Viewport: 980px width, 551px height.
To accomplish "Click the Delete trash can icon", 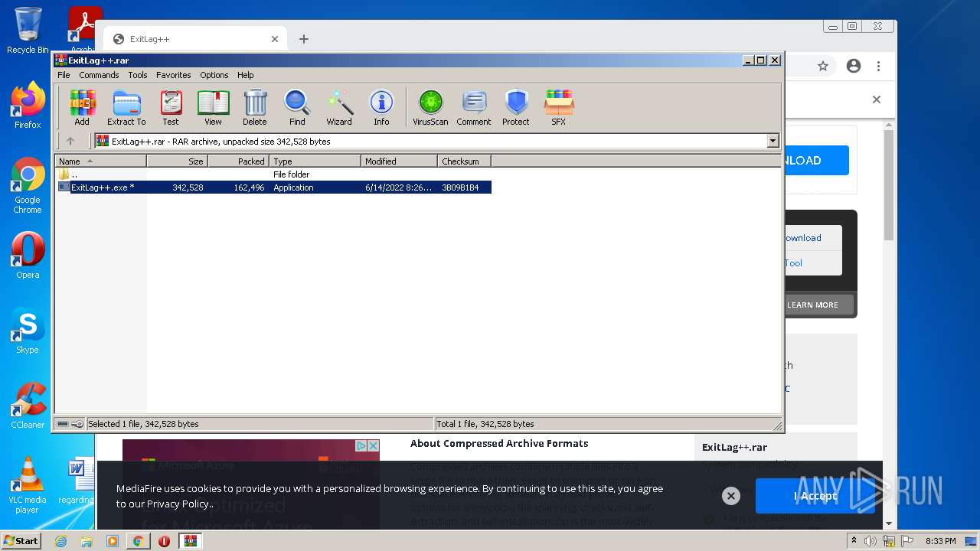I will tap(255, 108).
